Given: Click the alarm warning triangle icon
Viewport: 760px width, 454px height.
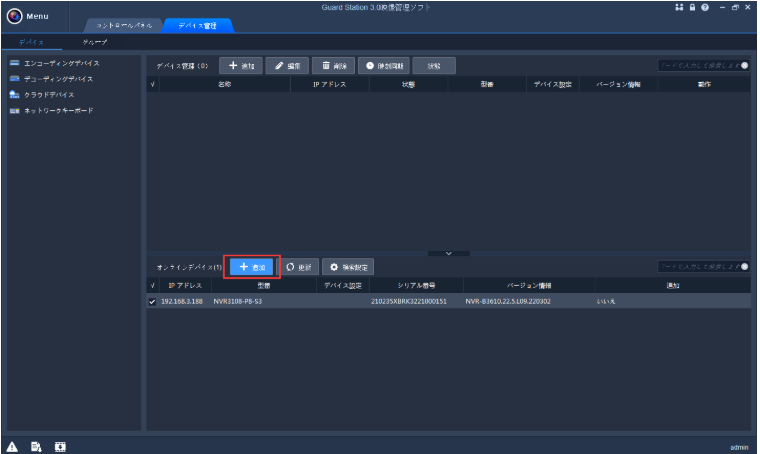Looking at the screenshot, I should click(12, 446).
